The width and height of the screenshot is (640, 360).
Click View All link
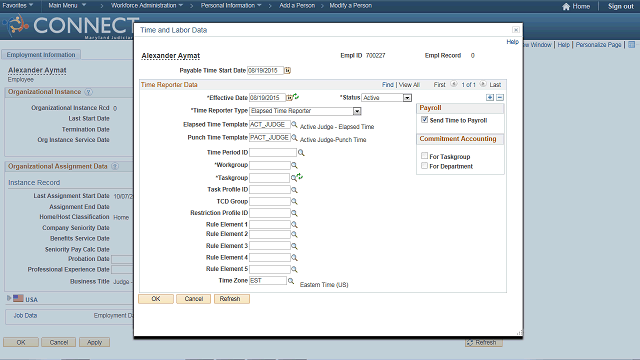click(409, 84)
